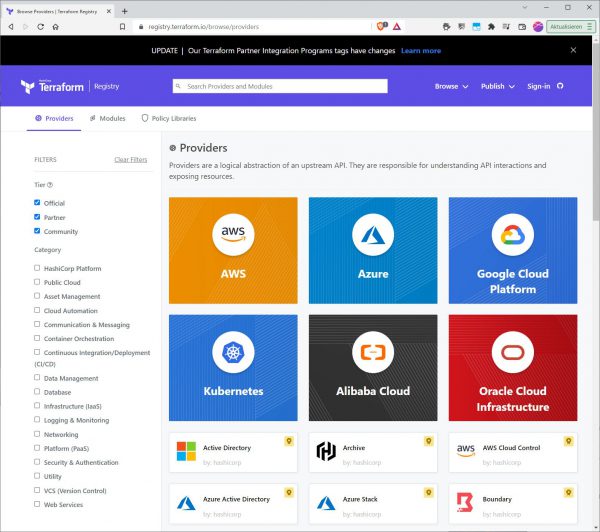Click the Terraform logo in header

[x=57, y=86]
